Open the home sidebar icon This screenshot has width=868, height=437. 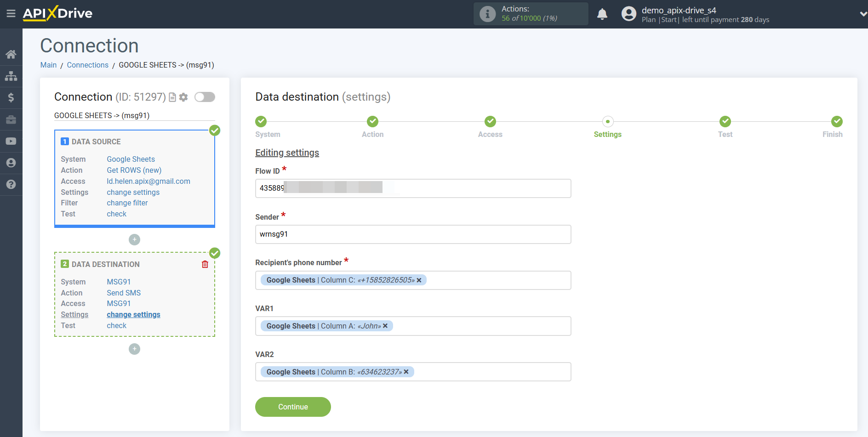(11, 54)
